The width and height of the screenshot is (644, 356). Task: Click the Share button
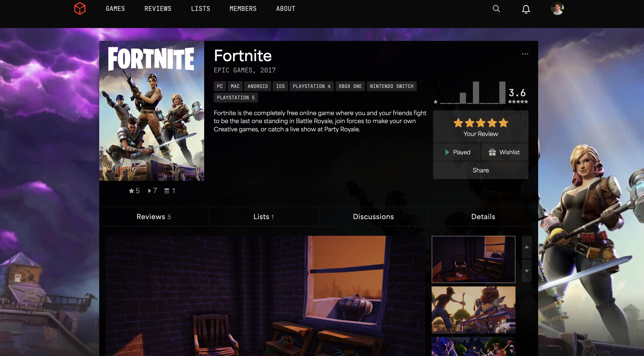coord(480,170)
